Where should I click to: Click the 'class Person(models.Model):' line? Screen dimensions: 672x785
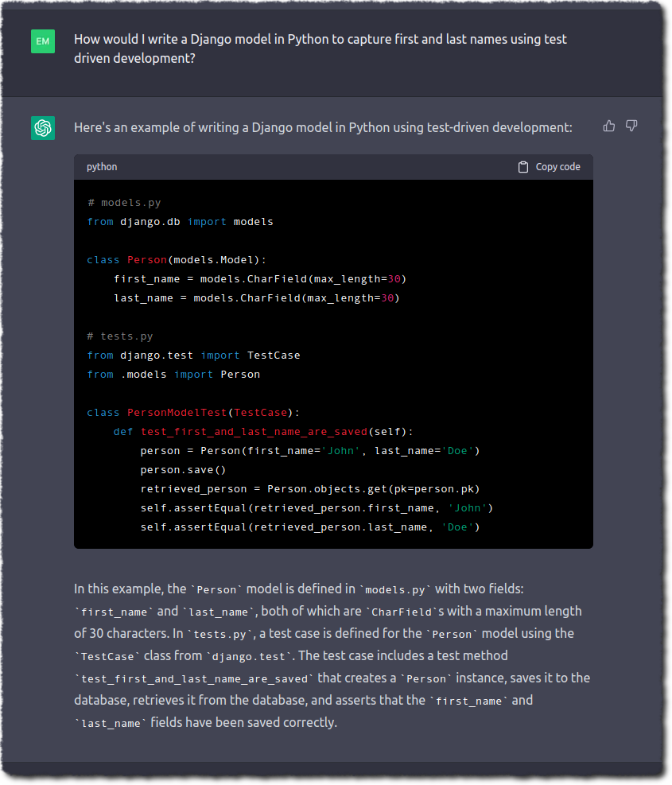point(177,260)
